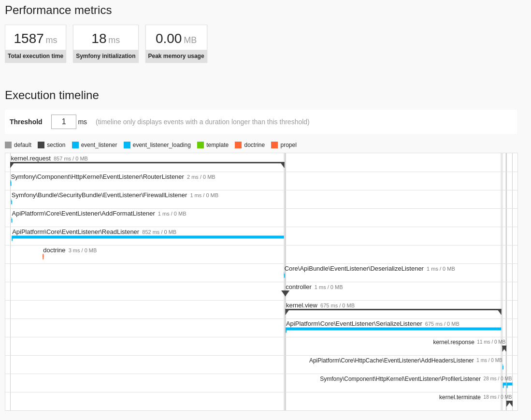Click the event_listener legend swatch
This screenshot has height=420, width=531.
pyautogui.click(x=74, y=145)
